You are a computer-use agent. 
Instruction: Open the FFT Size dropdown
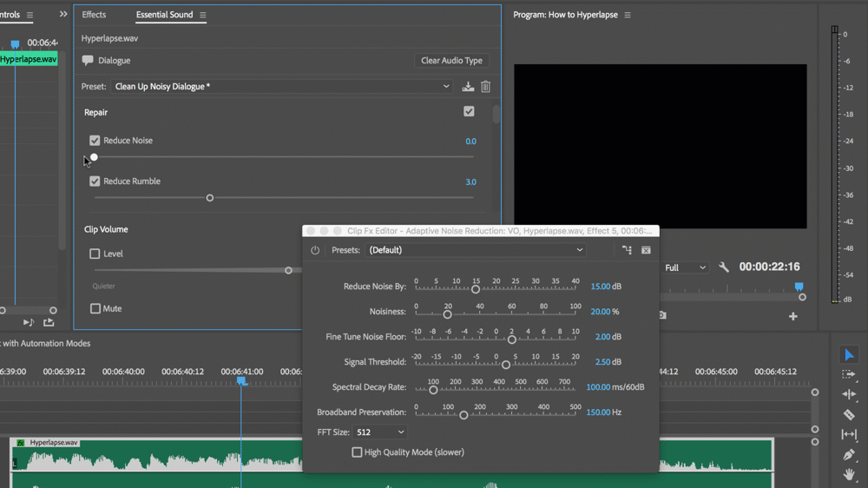pos(380,432)
